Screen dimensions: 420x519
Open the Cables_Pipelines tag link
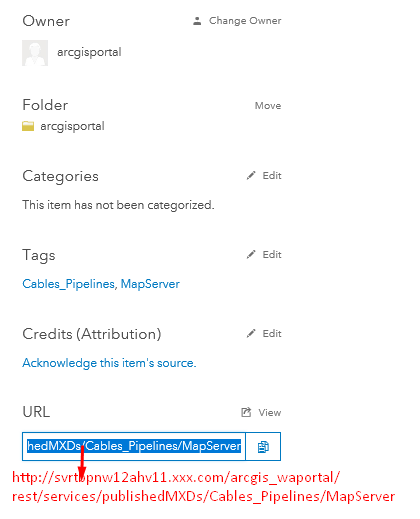coord(68,284)
